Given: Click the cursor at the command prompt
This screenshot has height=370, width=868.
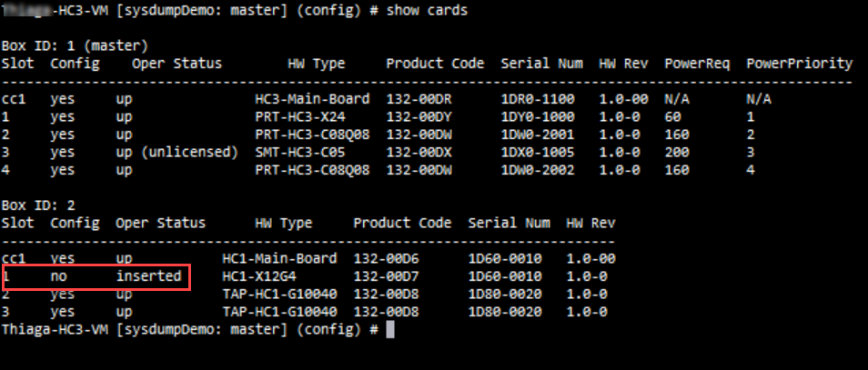Looking at the screenshot, I should coord(390,330).
